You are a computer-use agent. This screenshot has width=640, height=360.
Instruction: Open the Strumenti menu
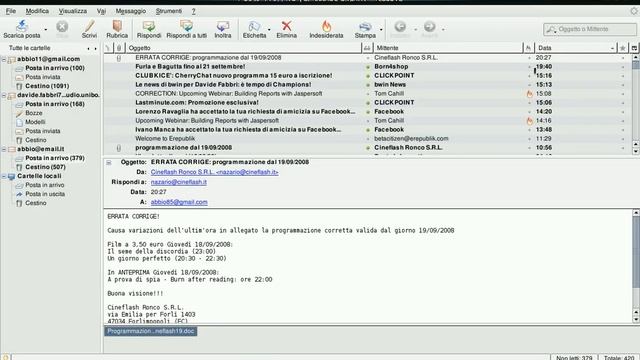169,11
